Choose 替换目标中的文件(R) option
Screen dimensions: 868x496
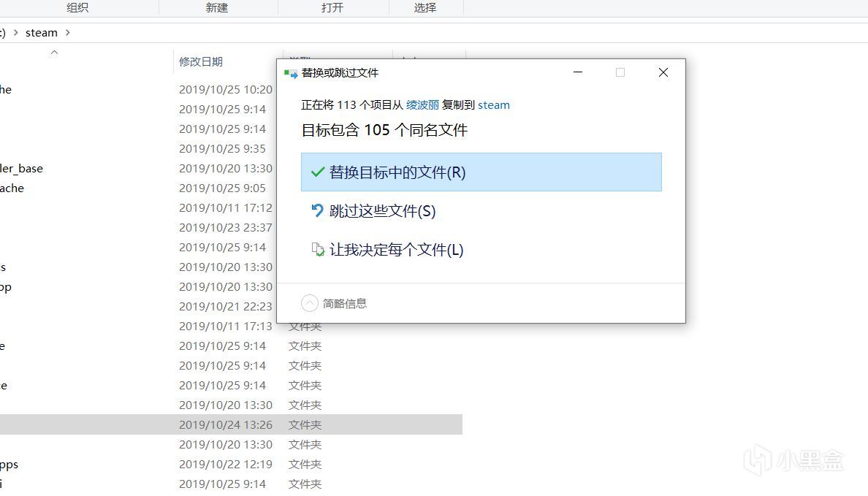coord(481,172)
